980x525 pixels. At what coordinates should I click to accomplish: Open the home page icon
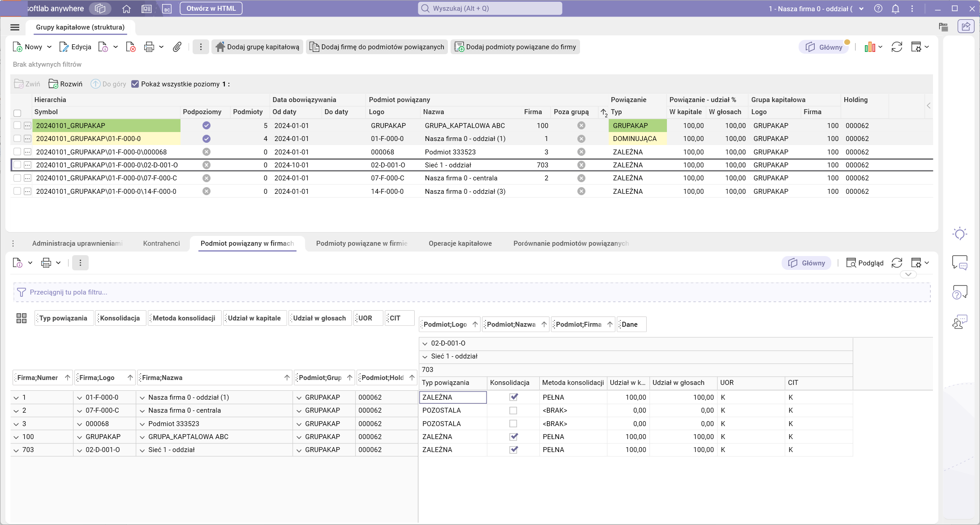pyautogui.click(x=126, y=9)
